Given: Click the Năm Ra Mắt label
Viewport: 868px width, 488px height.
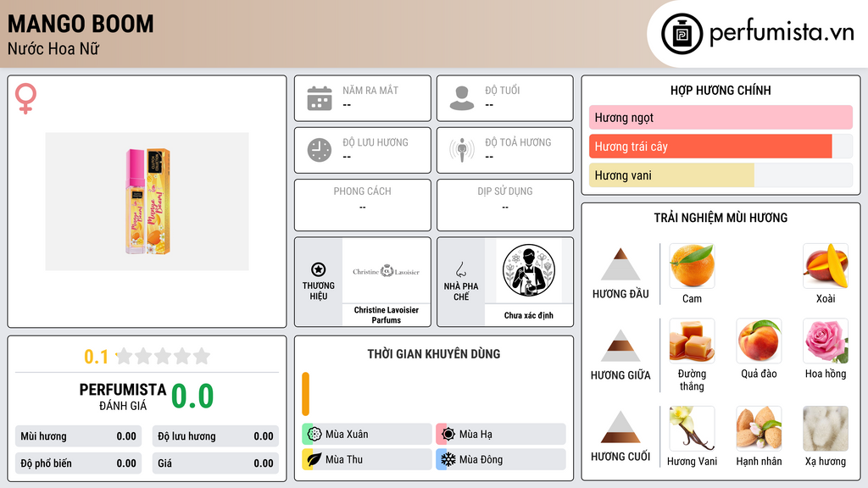Looking at the screenshot, I should click(370, 90).
